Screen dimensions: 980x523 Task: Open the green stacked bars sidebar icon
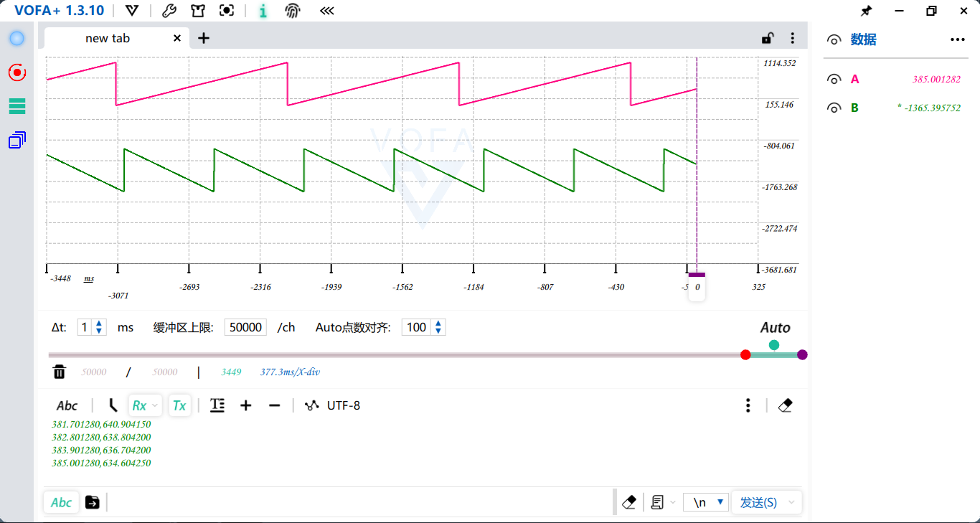pyautogui.click(x=17, y=106)
